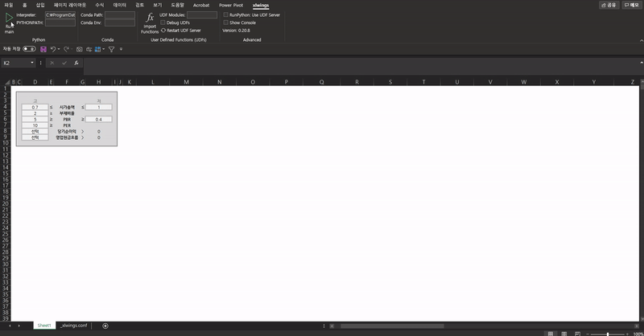The height and width of the screenshot is (336, 644).
Task: Switch to Normal view in status bar
Action: [x=551, y=334]
